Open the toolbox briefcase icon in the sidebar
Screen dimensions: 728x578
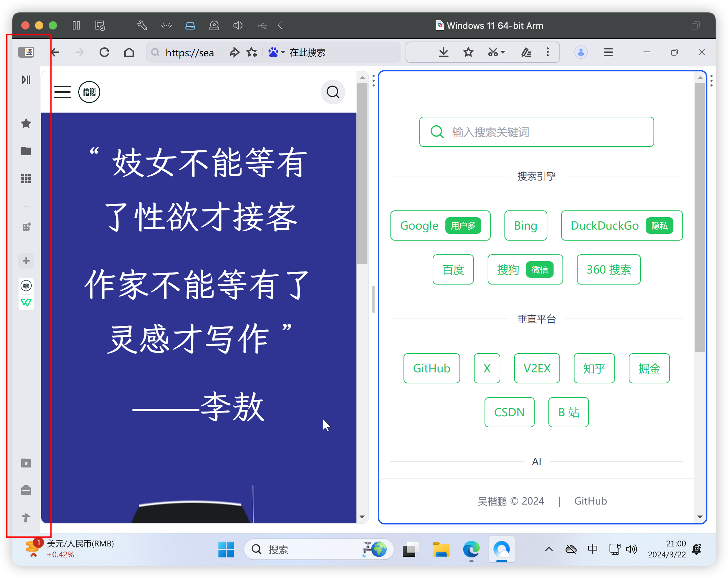pyautogui.click(x=26, y=490)
